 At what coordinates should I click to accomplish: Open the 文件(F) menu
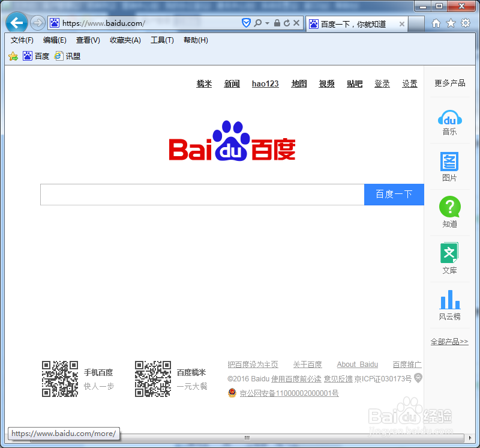click(22, 40)
